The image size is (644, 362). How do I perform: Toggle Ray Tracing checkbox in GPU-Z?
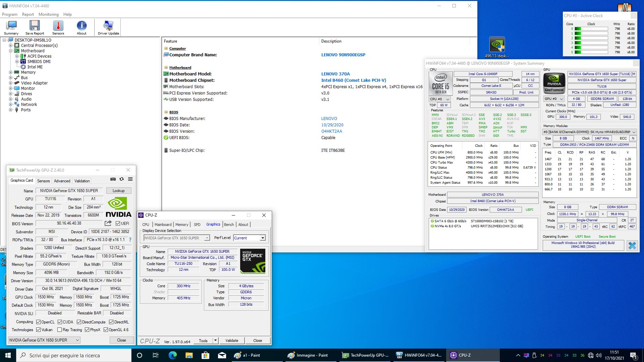[x=59, y=330]
